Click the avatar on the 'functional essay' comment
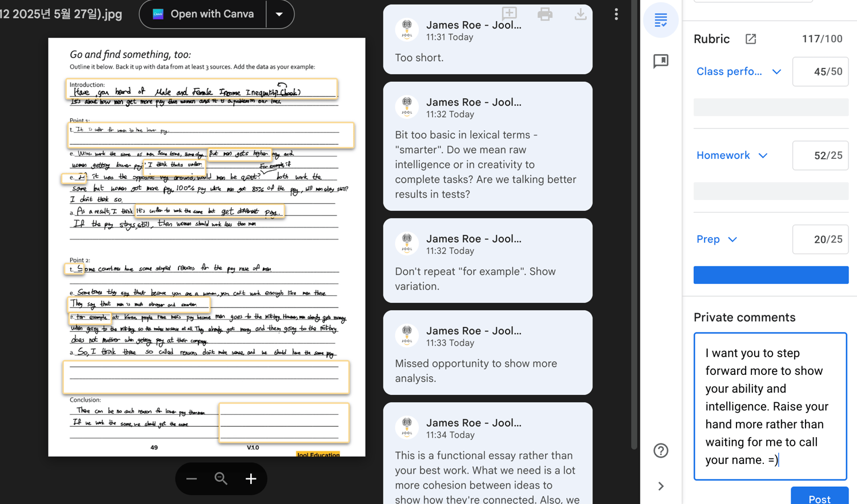Image resolution: width=857 pixels, height=504 pixels. coord(407,428)
